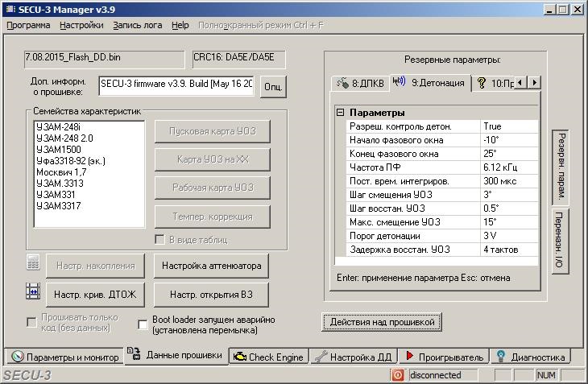Viewport: 588px width, 384px height.
Task: Select the 9:Детонация tab
Action: [430, 83]
